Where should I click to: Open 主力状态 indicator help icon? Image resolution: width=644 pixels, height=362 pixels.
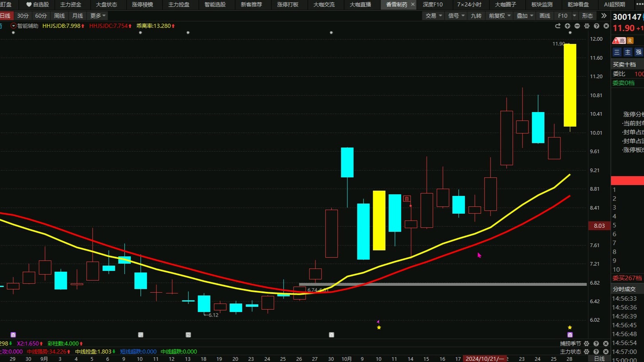click(x=596, y=352)
